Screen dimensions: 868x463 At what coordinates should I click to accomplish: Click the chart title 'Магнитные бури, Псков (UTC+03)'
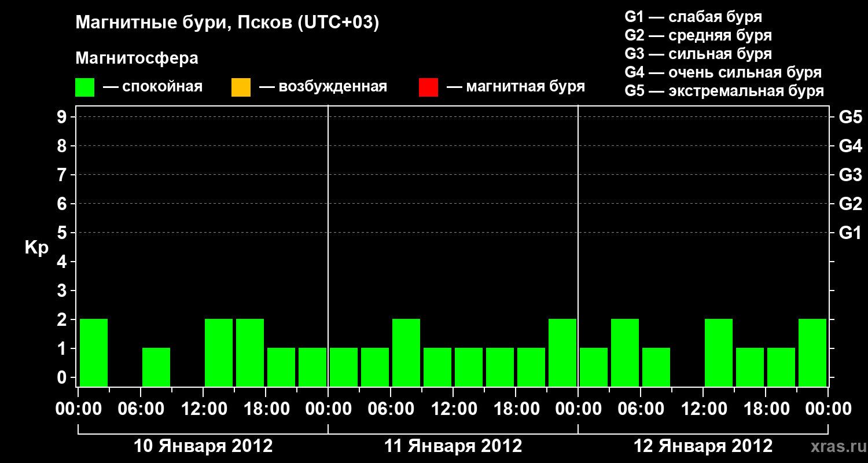click(x=227, y=23)
